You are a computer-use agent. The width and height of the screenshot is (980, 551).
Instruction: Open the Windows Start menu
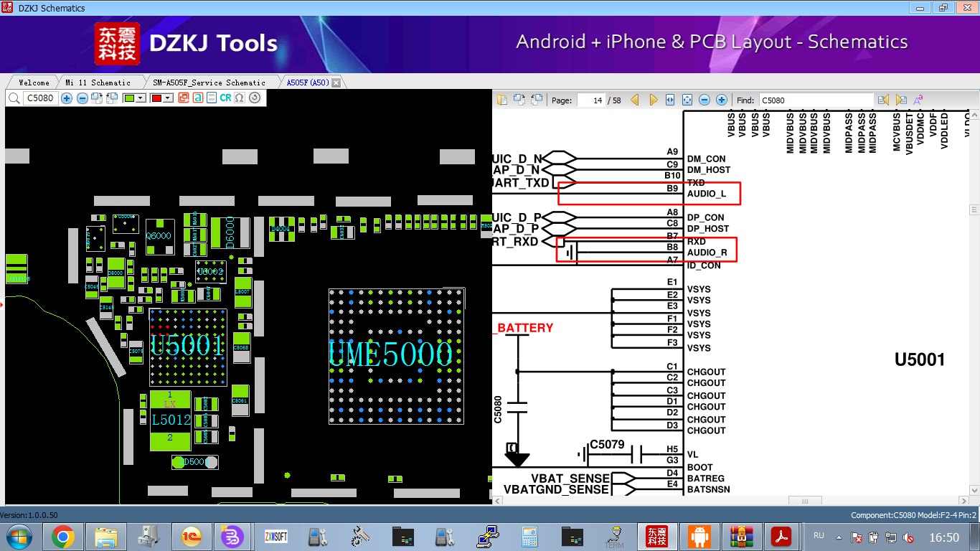[x=19, y=537]
